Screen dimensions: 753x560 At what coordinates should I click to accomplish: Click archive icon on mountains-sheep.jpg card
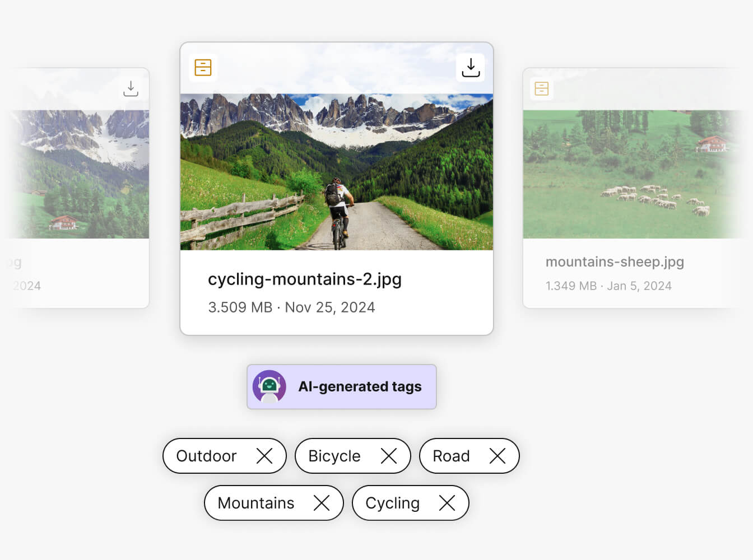click(x=541, y=88)
